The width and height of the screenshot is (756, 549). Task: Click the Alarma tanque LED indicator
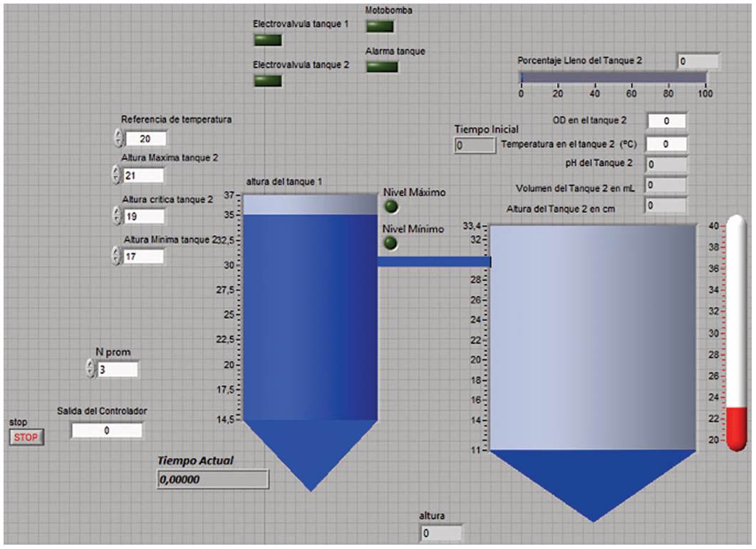coord(381,66)
